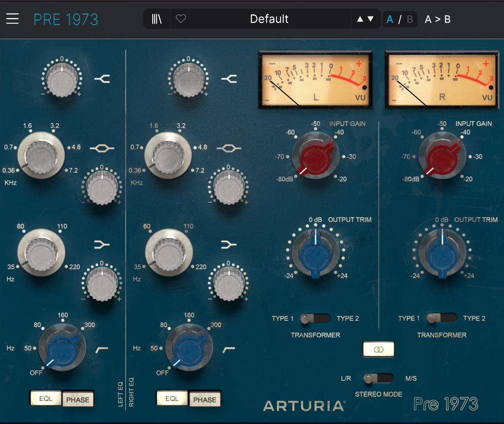
Task: Select next preset with down arrow
Action: click(x=371, y=19)
